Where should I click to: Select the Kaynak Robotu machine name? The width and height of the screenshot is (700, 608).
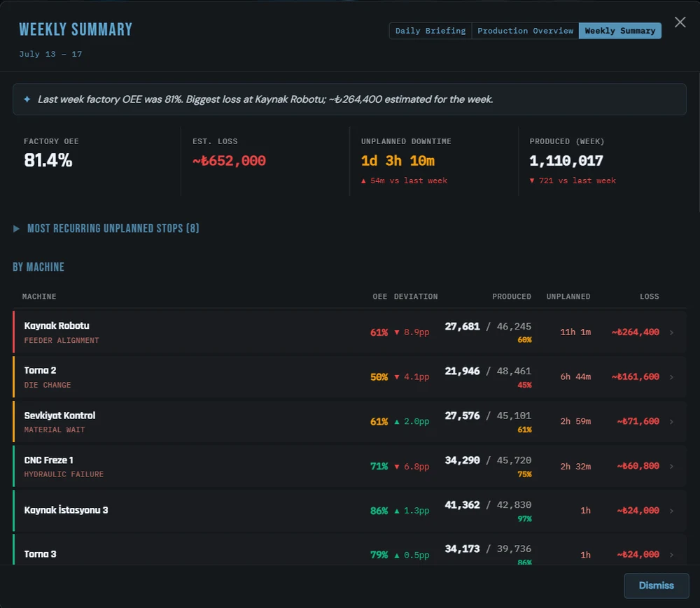[x=57, y=325]
